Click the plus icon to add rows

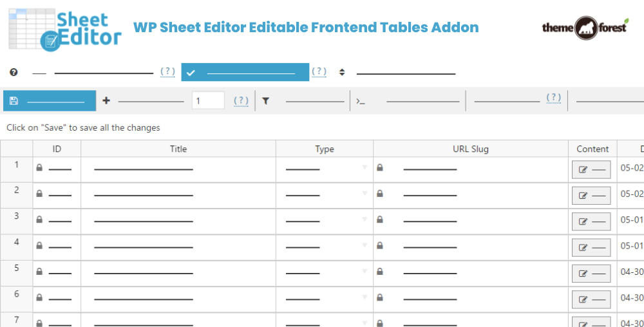pyautogui.click(x=106, y=100)
